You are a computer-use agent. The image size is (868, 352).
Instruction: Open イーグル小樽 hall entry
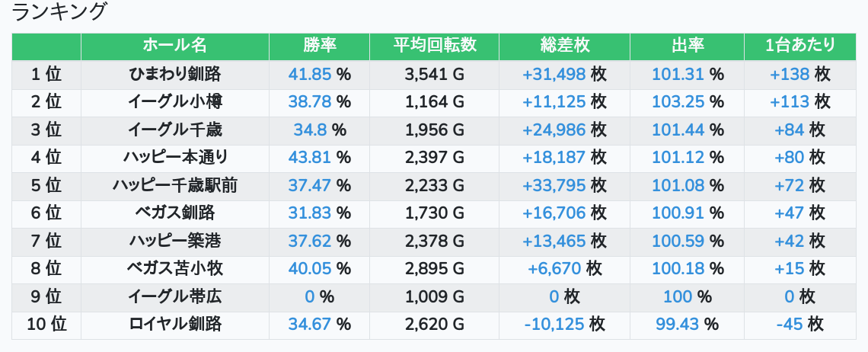pos(175,102)
